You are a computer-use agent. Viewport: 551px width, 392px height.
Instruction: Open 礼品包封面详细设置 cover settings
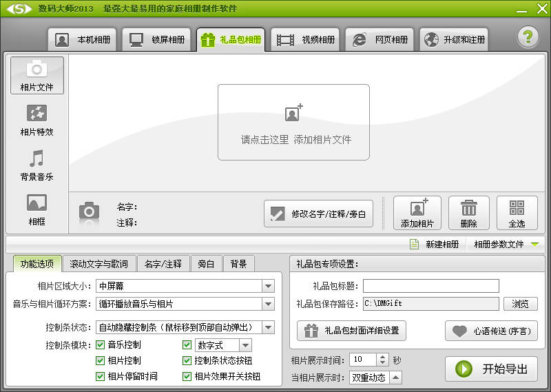(351, 331)
